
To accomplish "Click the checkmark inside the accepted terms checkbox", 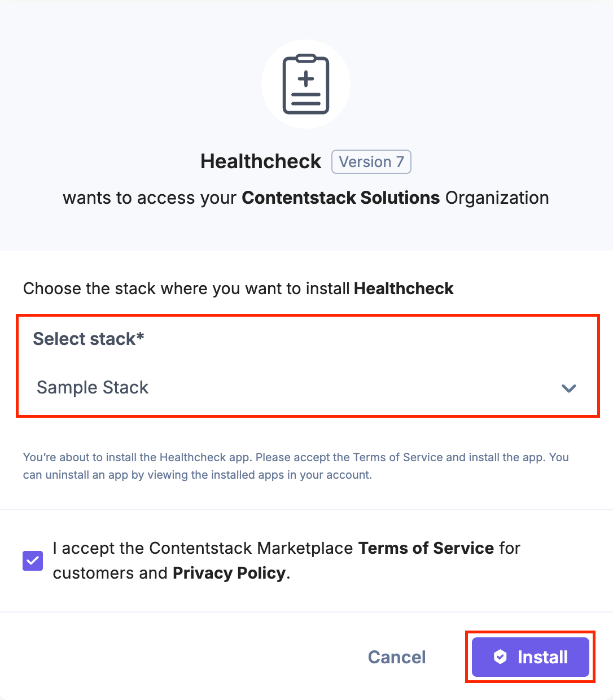I will (32, 561).
